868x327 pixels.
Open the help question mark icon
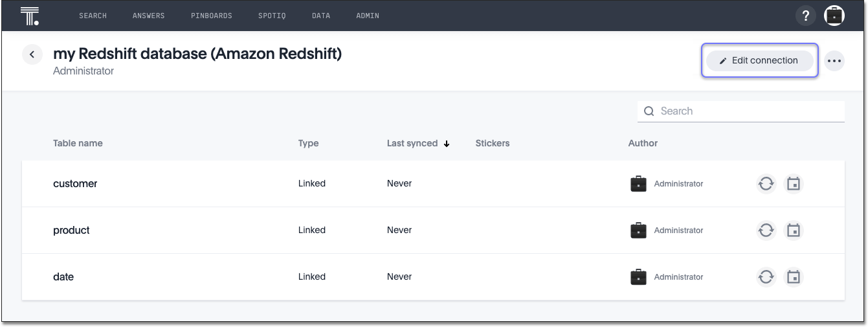click(806, 16)
